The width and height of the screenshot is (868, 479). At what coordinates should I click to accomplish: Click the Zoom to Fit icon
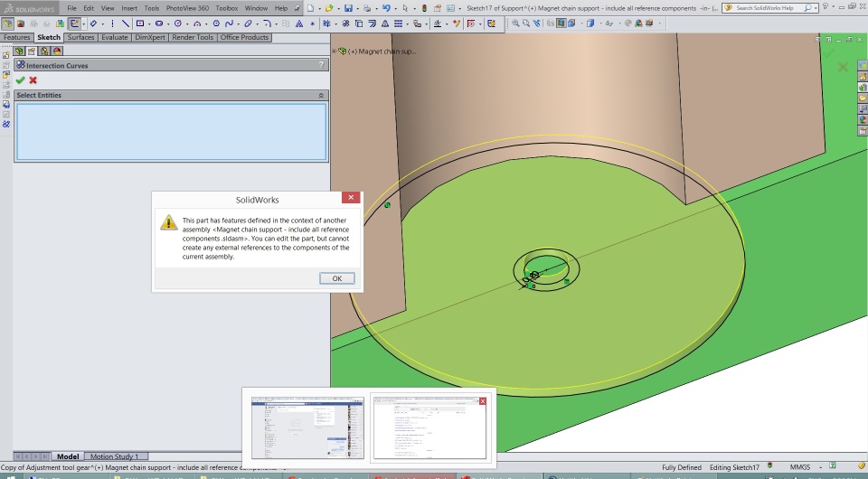click(515, 23)
